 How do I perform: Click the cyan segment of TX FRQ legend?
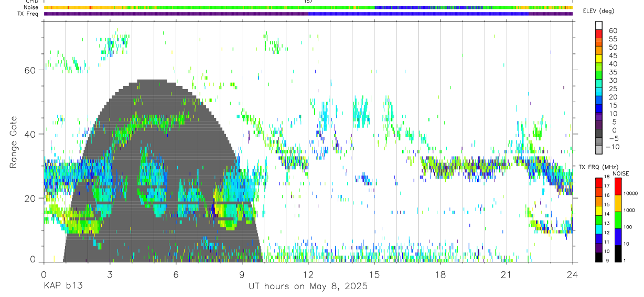(598, 228)
